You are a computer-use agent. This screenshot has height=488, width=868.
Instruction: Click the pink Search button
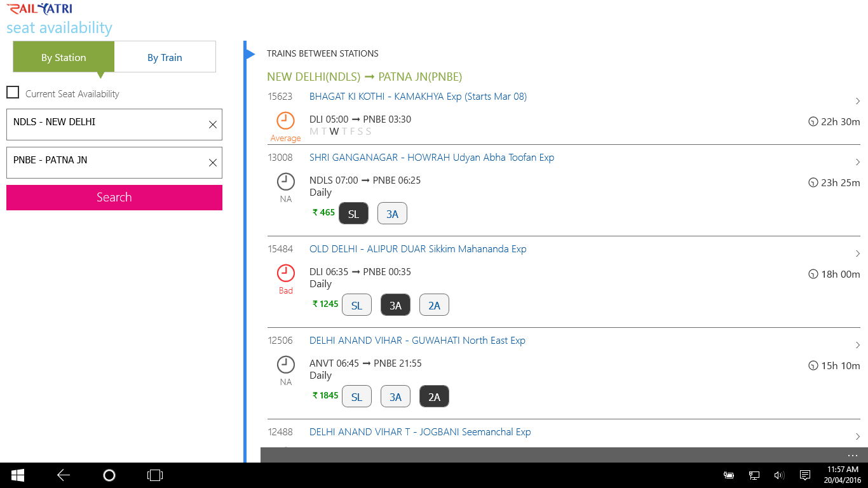tap(114, 198)
